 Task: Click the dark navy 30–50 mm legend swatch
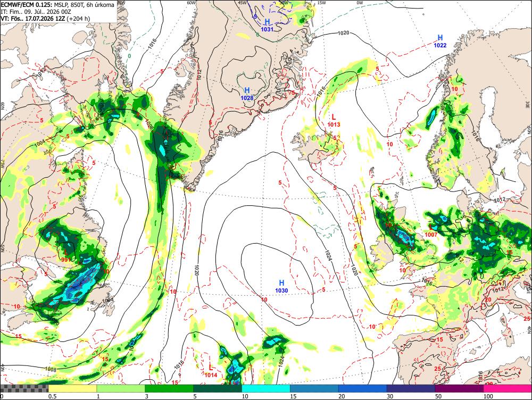pyautogui.click(x=411, y=388)
